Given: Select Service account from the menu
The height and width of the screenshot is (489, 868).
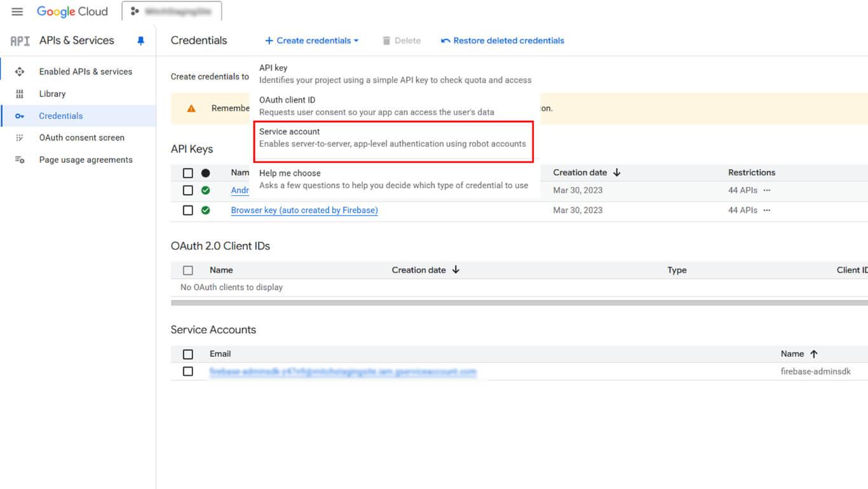Looking at the screenshot, I should (x=393, y=138).
